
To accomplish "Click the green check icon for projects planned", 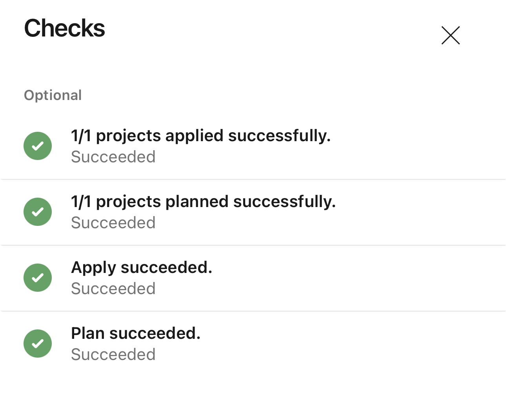I will click(38, 212).
